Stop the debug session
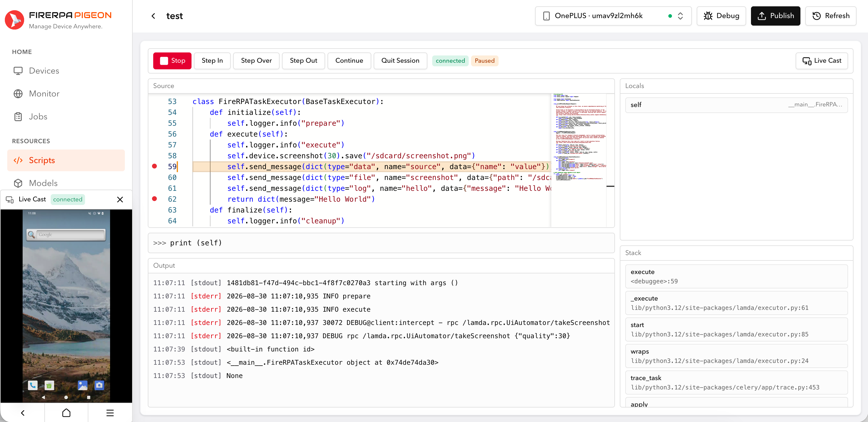Screen dimensions: 868x422 [x=172, y=61]
